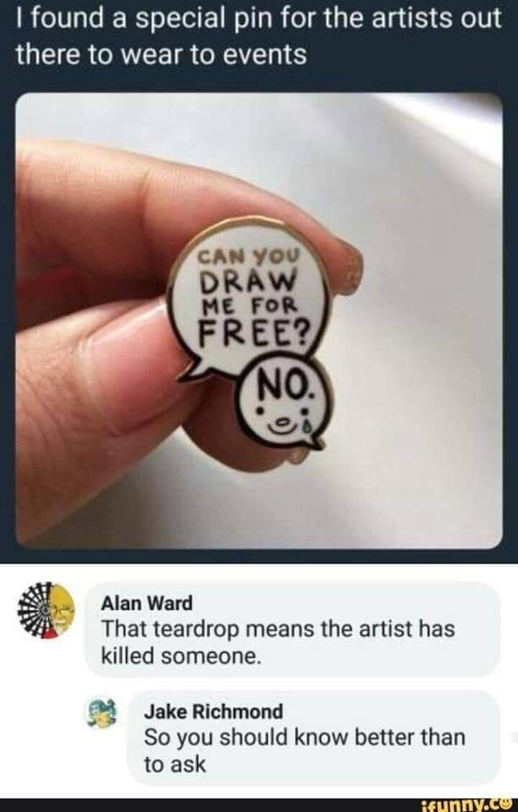This screenshot has height=812, width=518.
Task: Open Alan Ward's profile name link
Action: (146, 603)
